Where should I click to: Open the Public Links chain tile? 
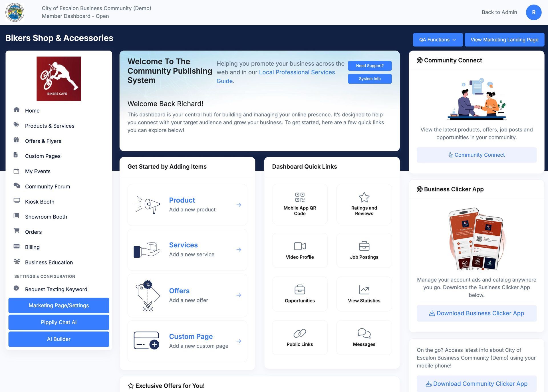tap(299, 338)
